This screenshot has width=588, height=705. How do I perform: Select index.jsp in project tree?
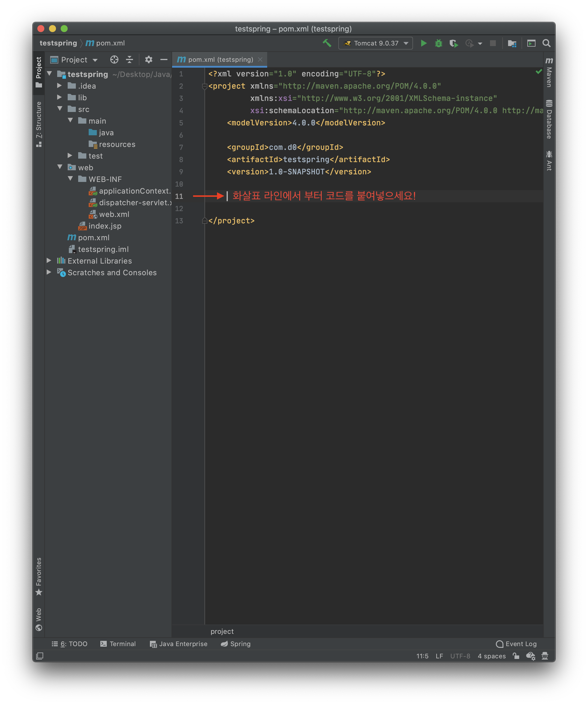pos(104,226)
